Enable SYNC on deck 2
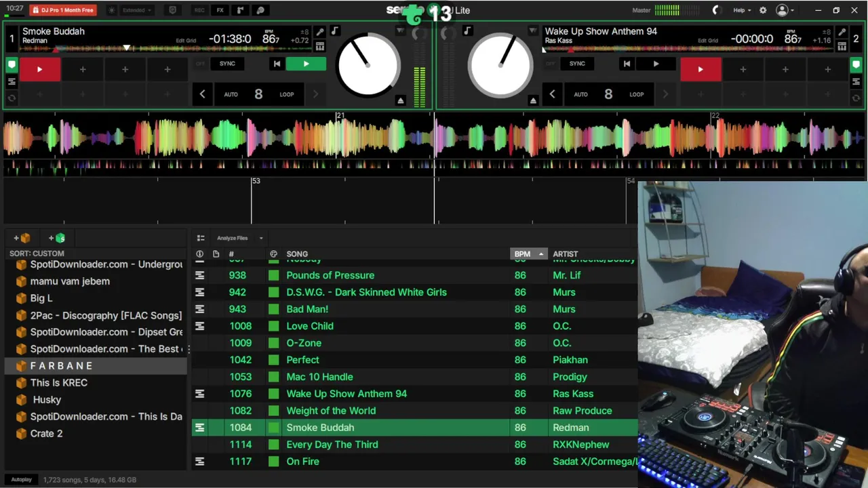Viewport: 868px width, 488px height. (577, 64)
